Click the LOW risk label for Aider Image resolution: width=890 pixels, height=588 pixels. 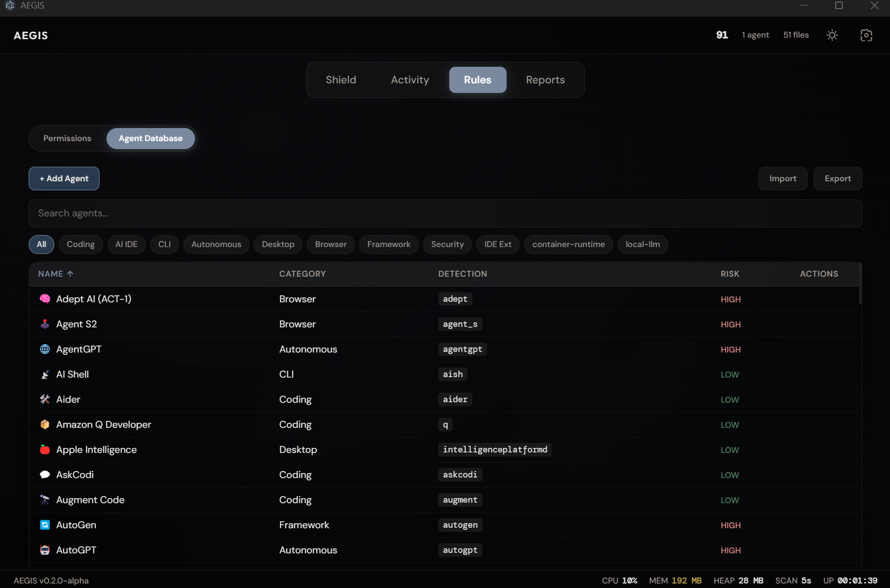point(730,400)
